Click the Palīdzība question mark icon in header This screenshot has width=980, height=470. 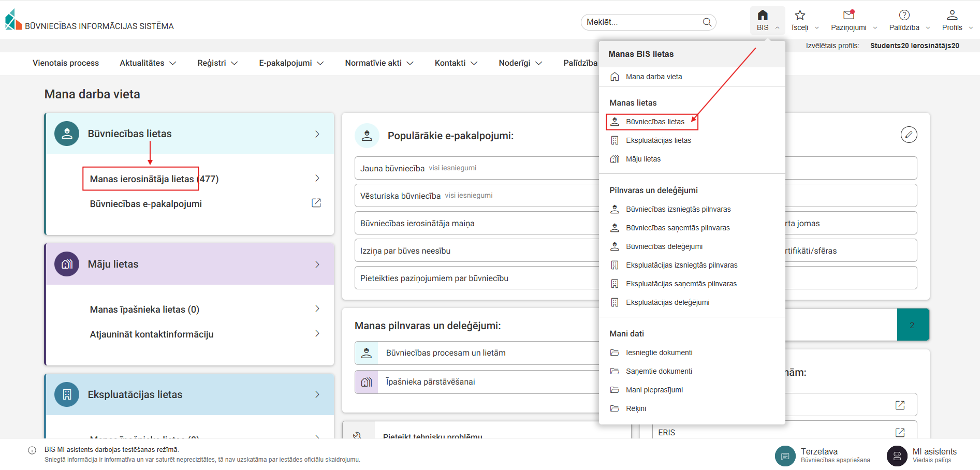(x=904, y=16)
